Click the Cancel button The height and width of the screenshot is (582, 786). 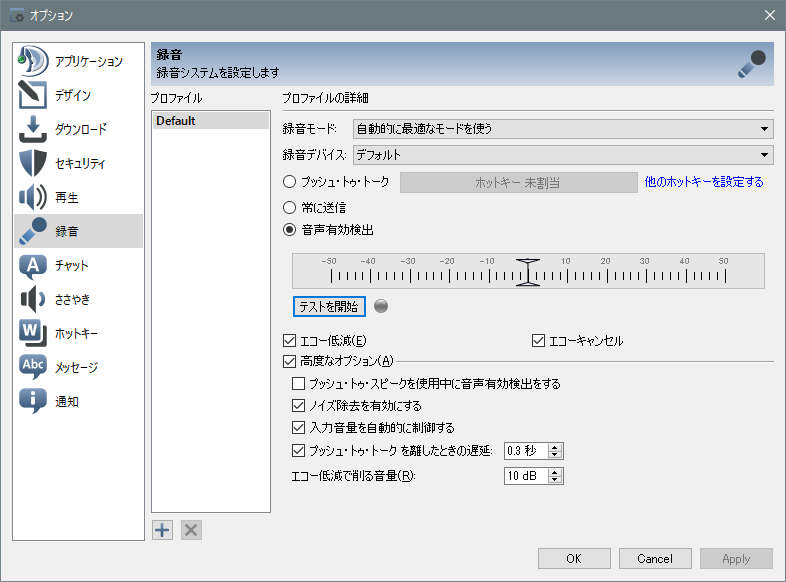[x=655, y=558]
